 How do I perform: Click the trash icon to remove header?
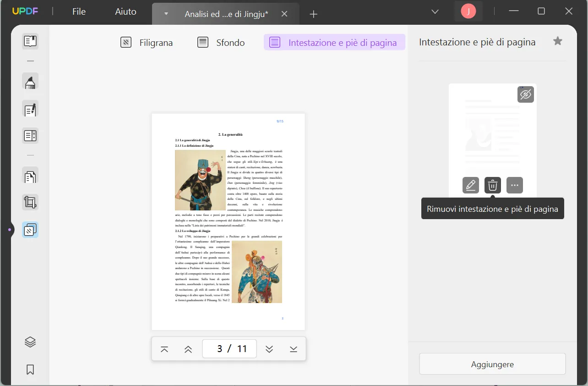click(493, 185)
